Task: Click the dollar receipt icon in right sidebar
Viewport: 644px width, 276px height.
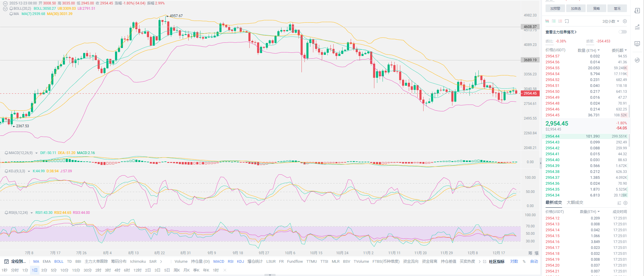Action: (637, 11)
